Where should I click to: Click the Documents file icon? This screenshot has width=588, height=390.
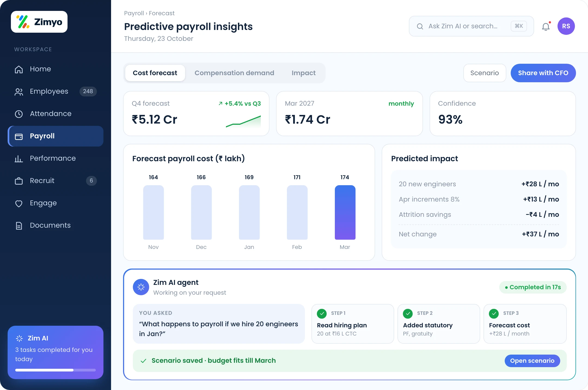(x=19, y=226)
